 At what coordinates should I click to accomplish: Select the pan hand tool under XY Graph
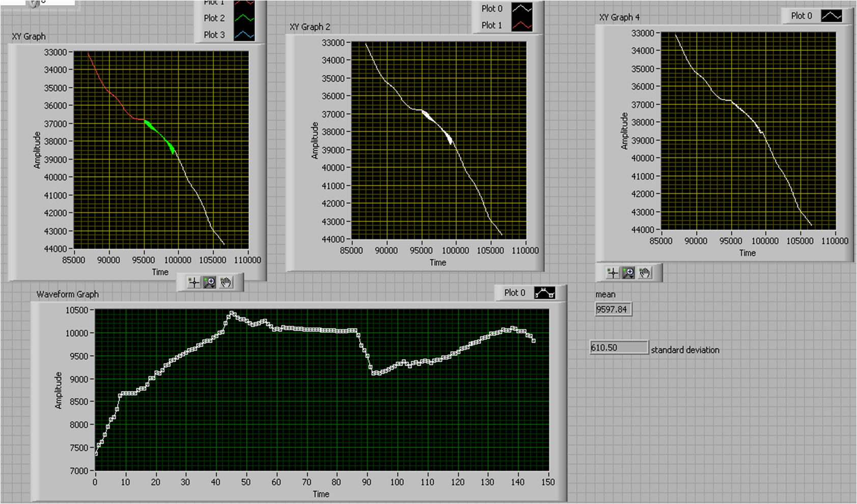(226, 283)
